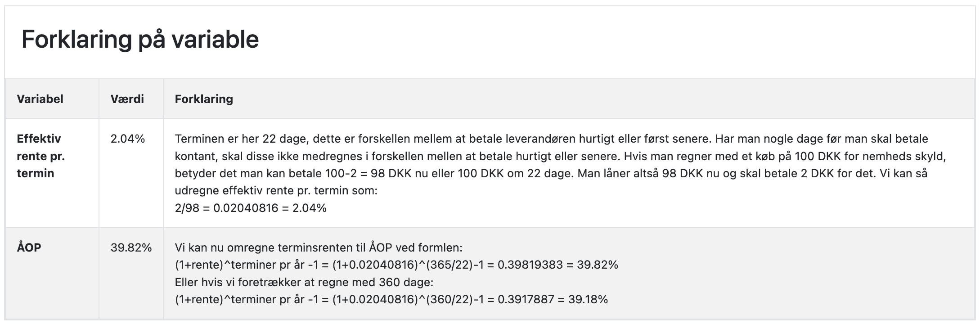The width and height of the screenshot is (980, 324).
Task: Click the 365-day formula ending 39.82%
Action: [x=396, y=265]
